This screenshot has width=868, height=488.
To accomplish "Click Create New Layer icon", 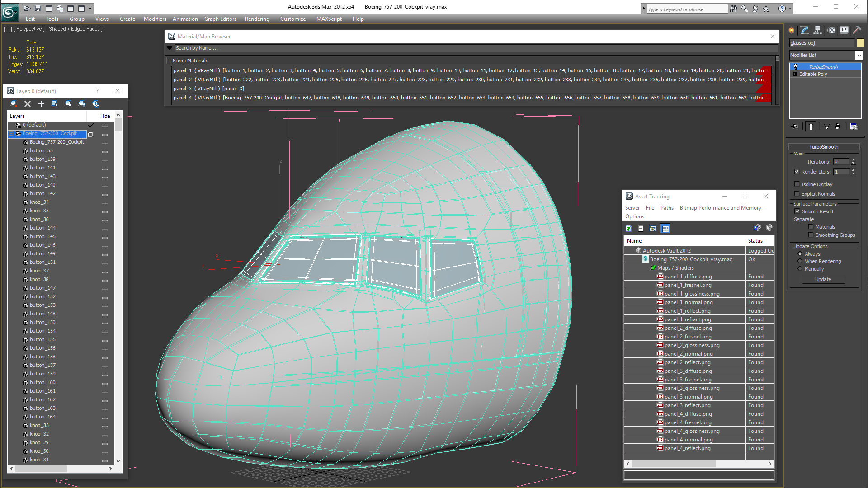I will pos(14,104).
